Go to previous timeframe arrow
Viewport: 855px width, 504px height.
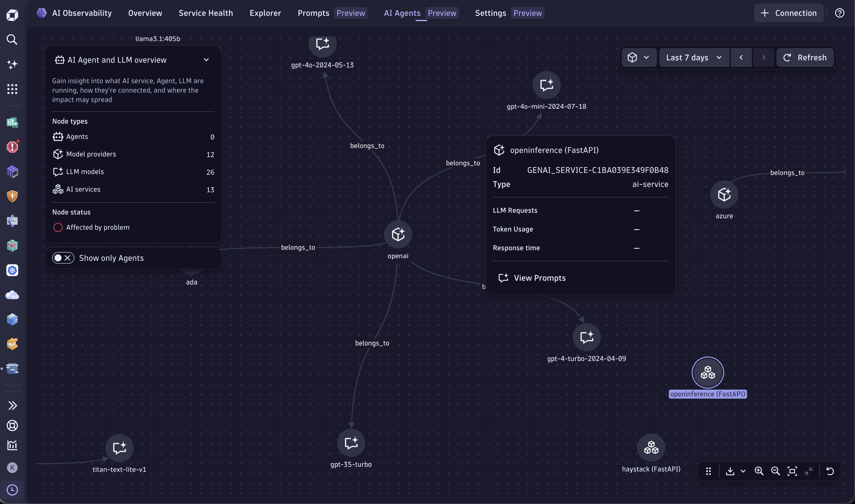[741, 57]
